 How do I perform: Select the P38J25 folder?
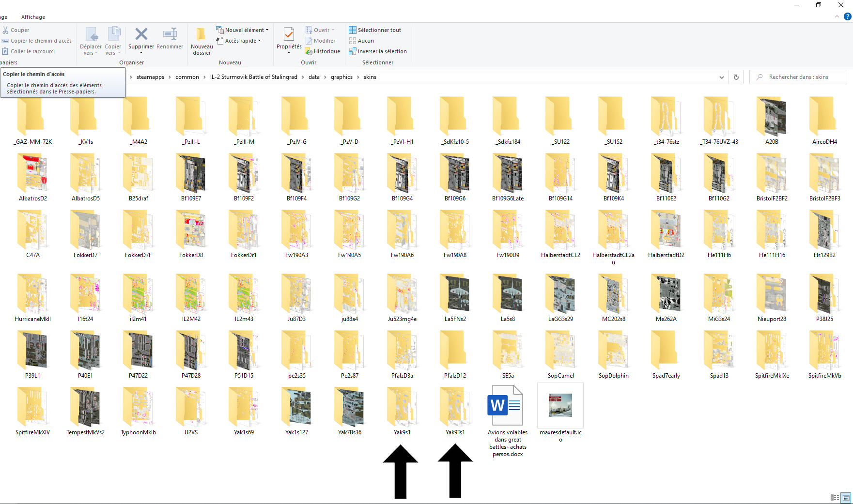(824, 298)
